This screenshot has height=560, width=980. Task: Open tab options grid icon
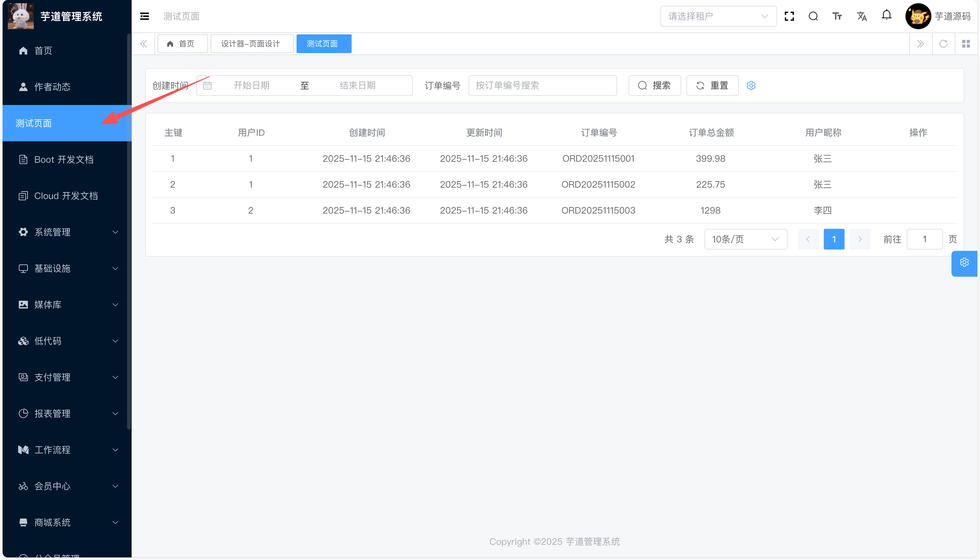tap(966, 44)
